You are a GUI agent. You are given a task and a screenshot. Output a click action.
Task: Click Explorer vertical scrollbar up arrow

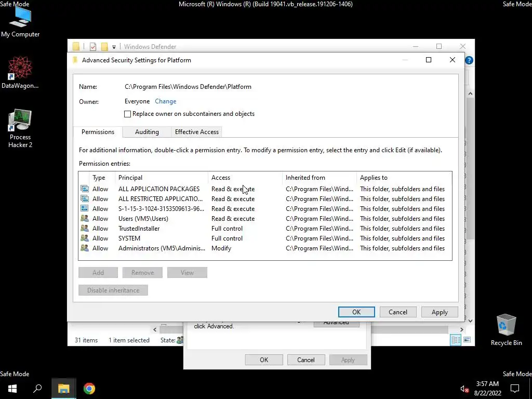point(470,94)
